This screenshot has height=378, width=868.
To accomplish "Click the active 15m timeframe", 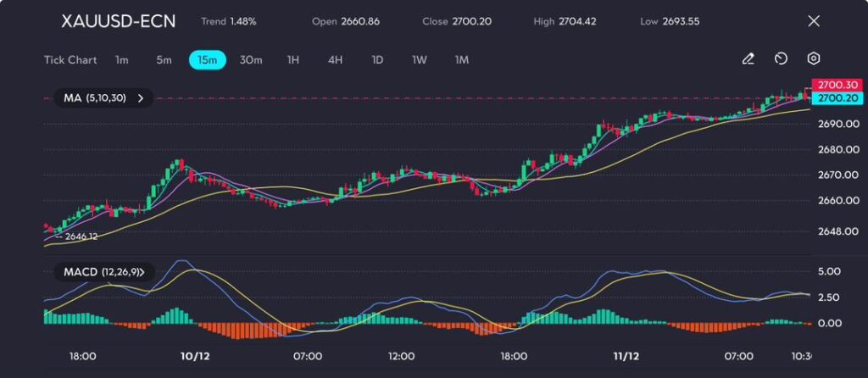I will pos(207,60).
